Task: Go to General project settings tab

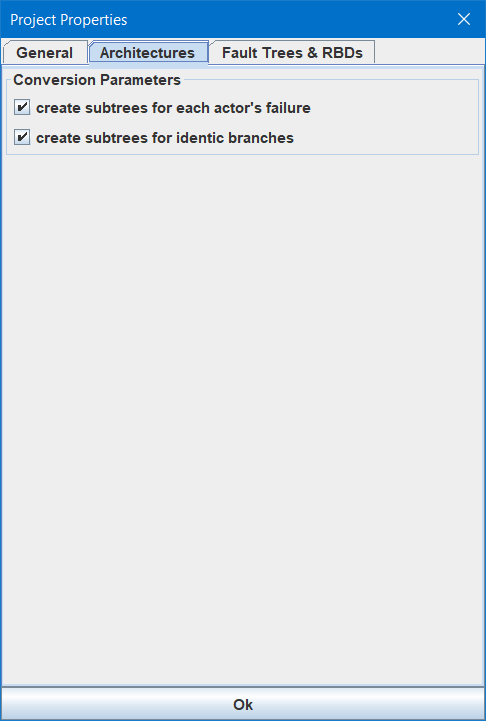Action: click(45, 52)
